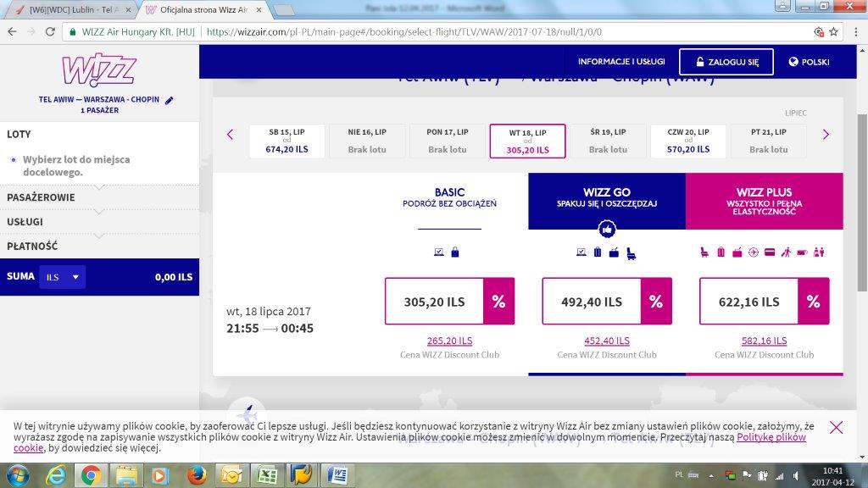Select date ŚR 19, LIP tab
The width and height of the screenshot is (868, 488).
tap(608, 141)
